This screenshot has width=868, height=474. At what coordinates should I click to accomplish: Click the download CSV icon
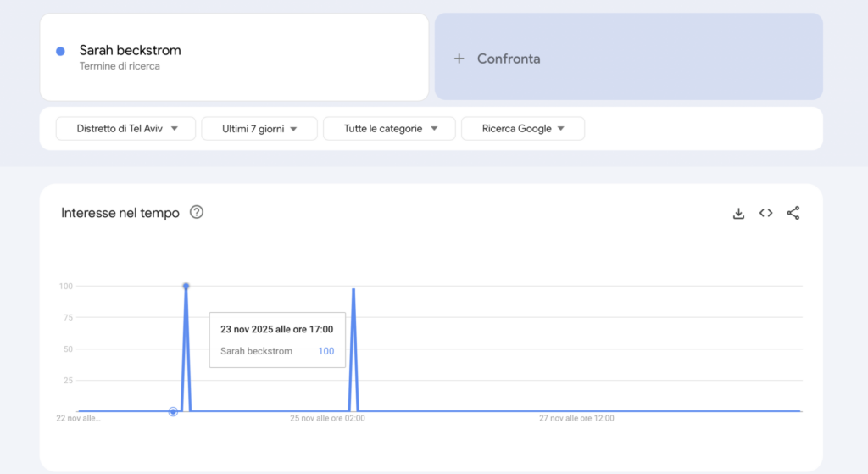click(738, 214)
